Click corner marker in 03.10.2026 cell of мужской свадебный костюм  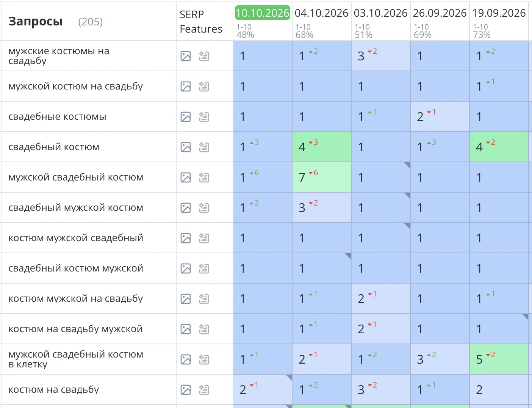(x=407, y=165)
